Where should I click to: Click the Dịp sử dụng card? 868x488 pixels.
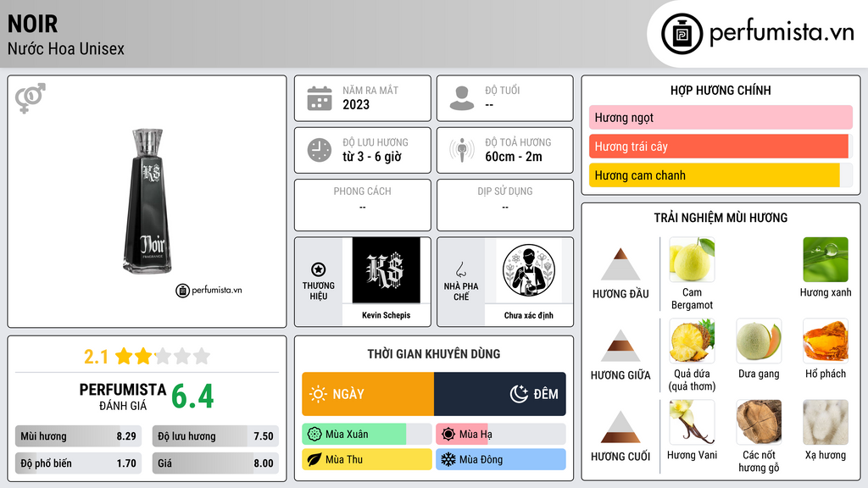tap(505, 205)
